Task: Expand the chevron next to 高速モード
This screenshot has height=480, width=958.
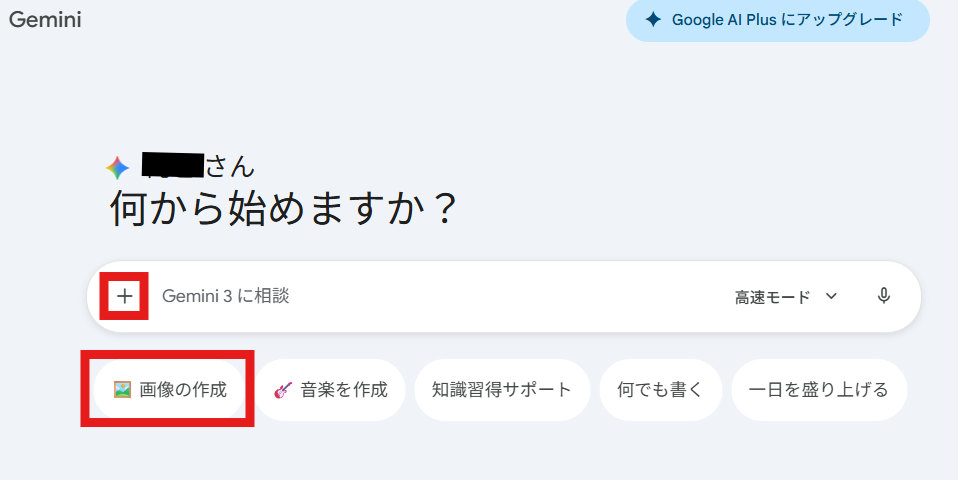Action: 831,296
